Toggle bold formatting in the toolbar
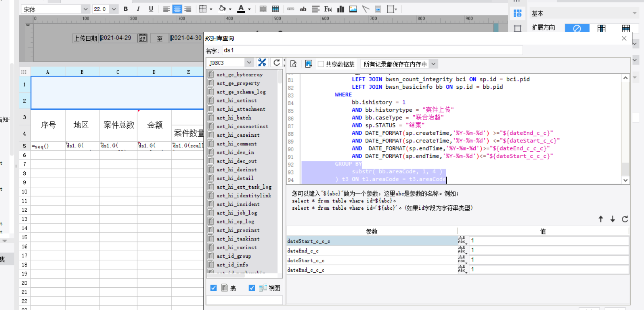644x310 pixels. point(126,9)
